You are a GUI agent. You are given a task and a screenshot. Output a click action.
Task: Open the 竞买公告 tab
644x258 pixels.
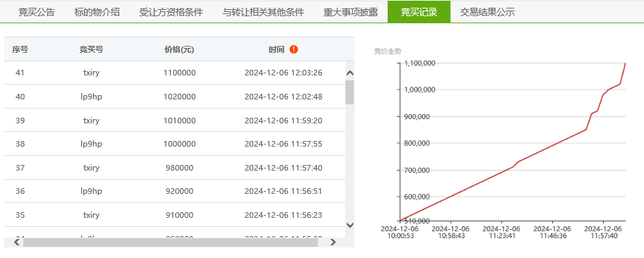36,12
